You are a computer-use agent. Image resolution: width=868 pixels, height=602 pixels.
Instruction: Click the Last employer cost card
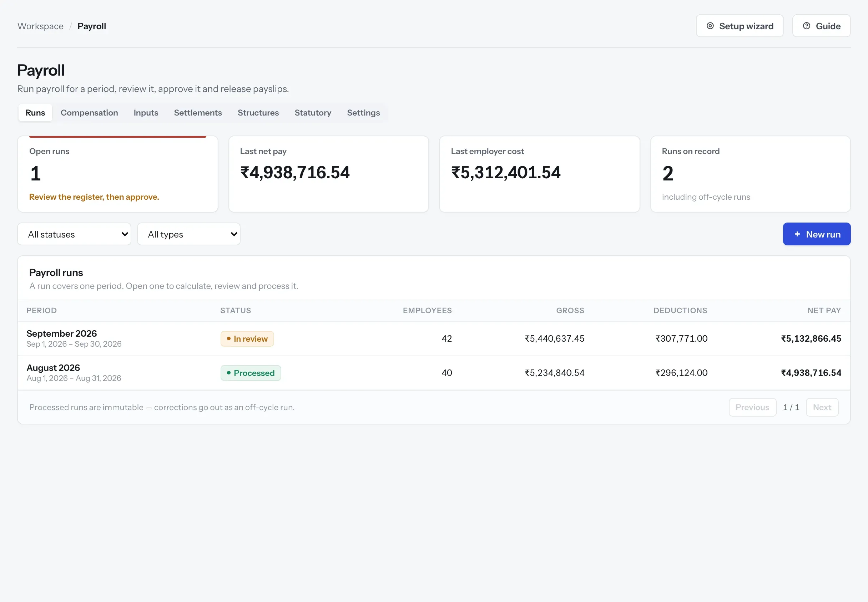coord(540,174)
